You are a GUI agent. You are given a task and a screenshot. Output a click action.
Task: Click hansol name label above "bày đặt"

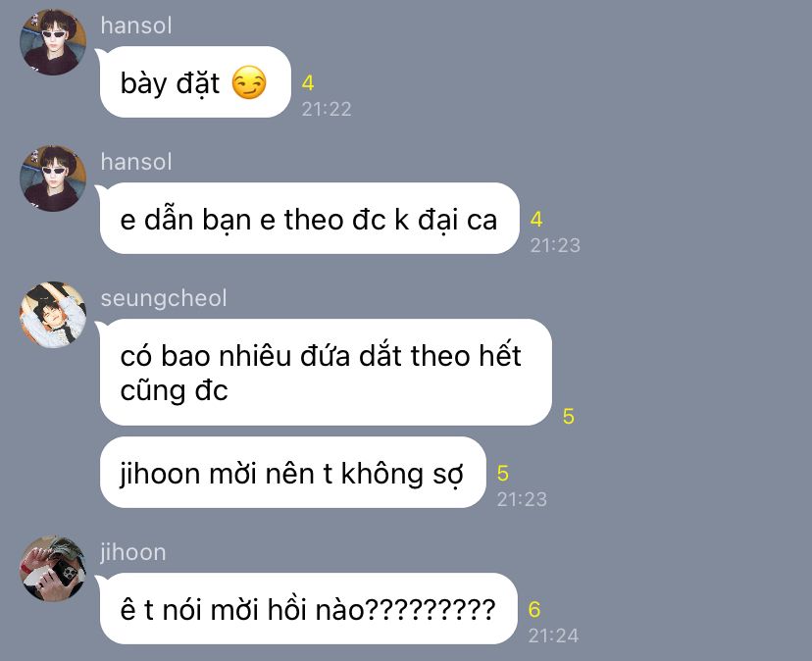tap(136, 25)
